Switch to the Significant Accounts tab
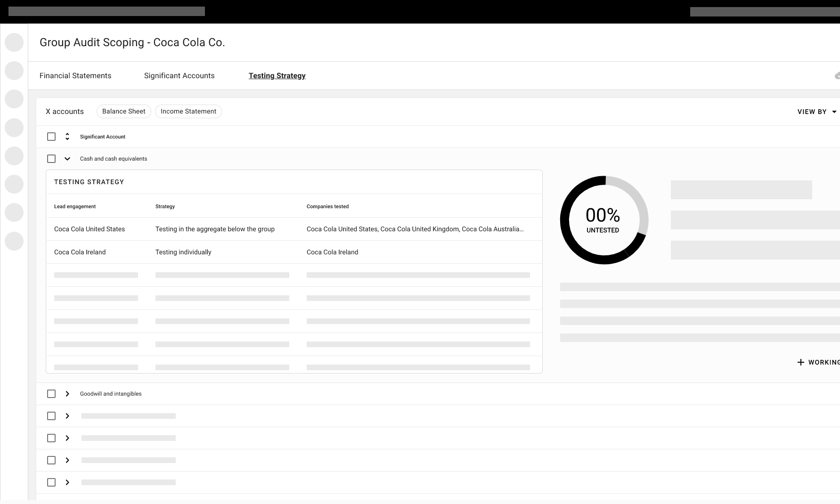Screen dimensions: 840x504 [x=179, y=76]
